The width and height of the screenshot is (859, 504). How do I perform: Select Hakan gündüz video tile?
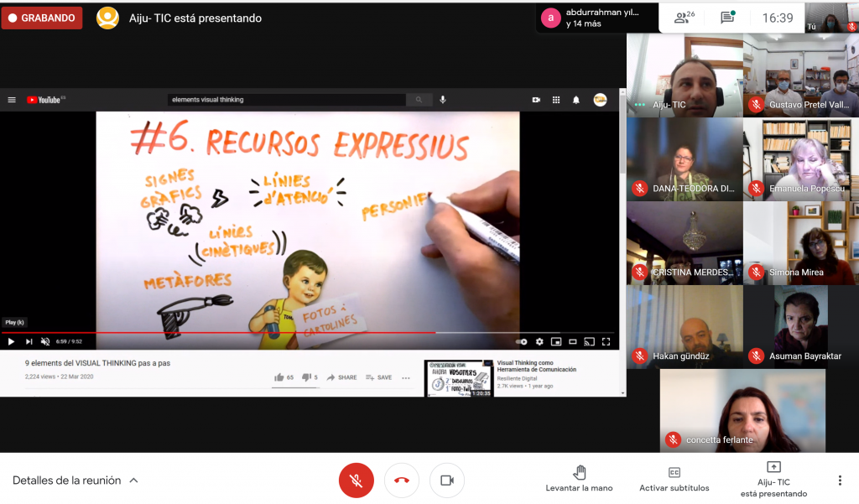coord(685,326)
